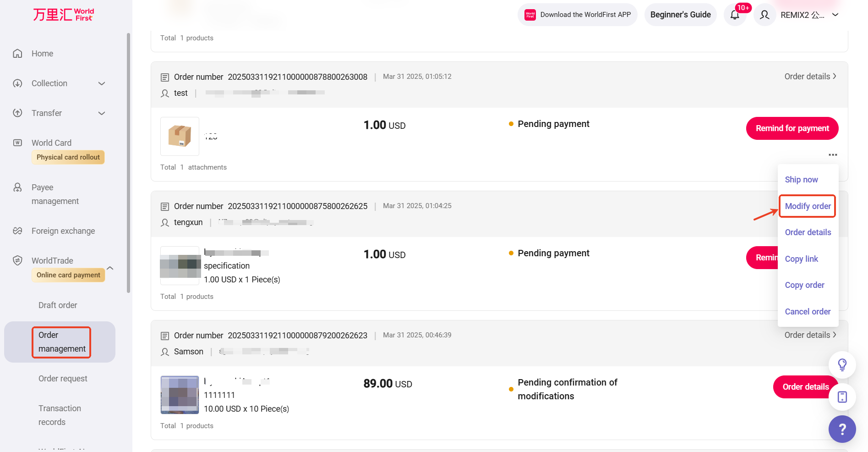Select Modify order from the menu
Screen dimensions: 868x452
(x=808, y=206)
